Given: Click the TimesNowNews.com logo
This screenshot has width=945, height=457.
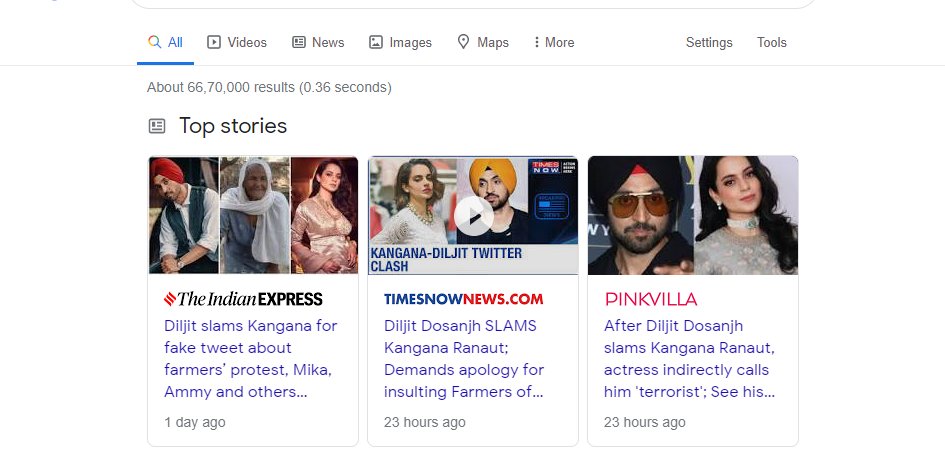Looking at the screenshot, I should coord(463,299).
